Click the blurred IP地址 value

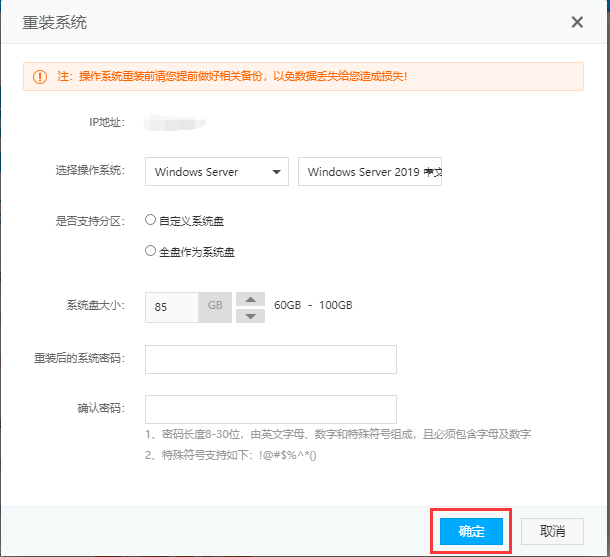(174, 123)
